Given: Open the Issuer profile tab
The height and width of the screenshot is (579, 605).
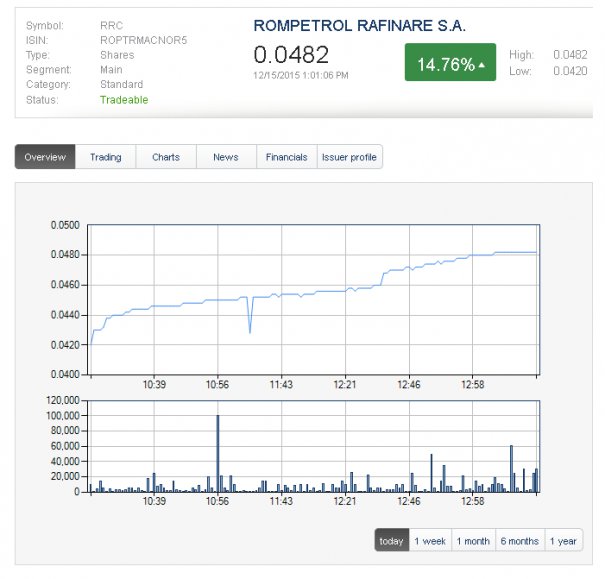Looking at the screenshot, I should [350, 157].
